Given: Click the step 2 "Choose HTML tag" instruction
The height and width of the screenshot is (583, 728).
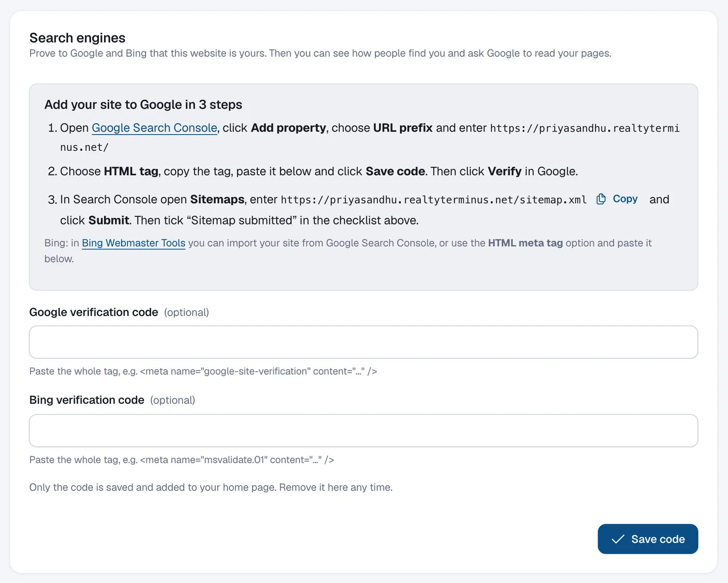Looking at the screenshot, I should (319, 171).
